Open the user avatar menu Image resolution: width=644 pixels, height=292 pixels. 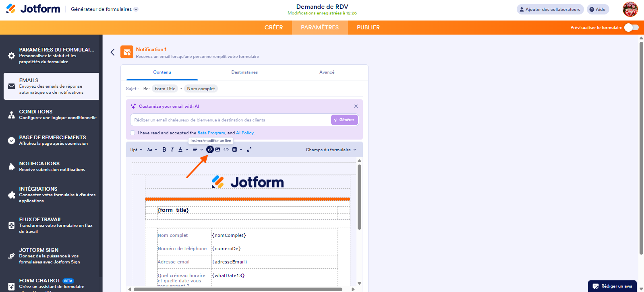[x=630, y=9]
